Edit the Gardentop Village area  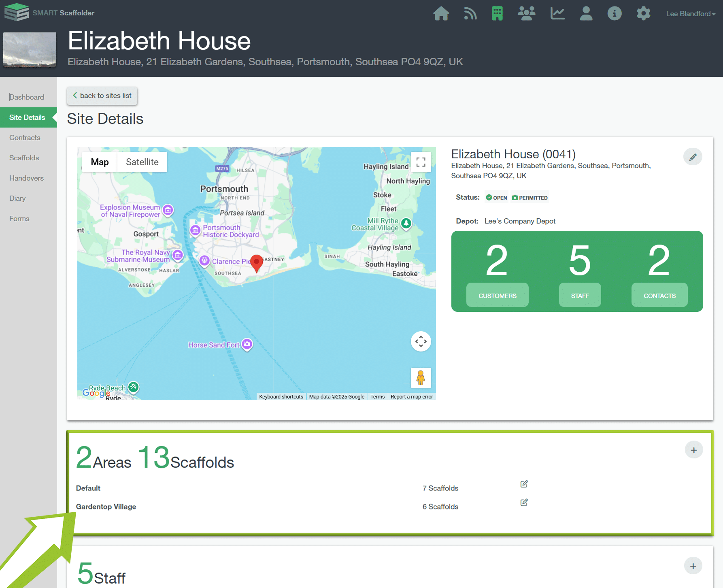pyautogui.click(x=524, y=503)
